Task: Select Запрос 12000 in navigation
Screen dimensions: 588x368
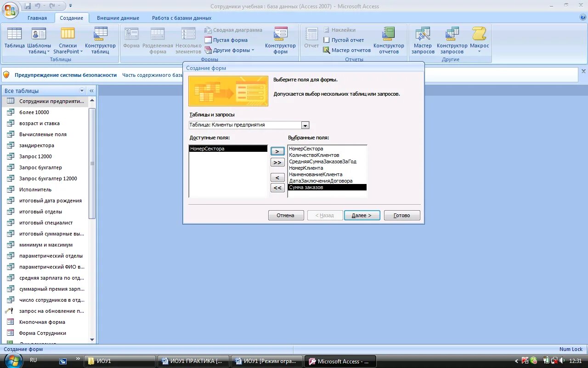Action: point(45,156)
